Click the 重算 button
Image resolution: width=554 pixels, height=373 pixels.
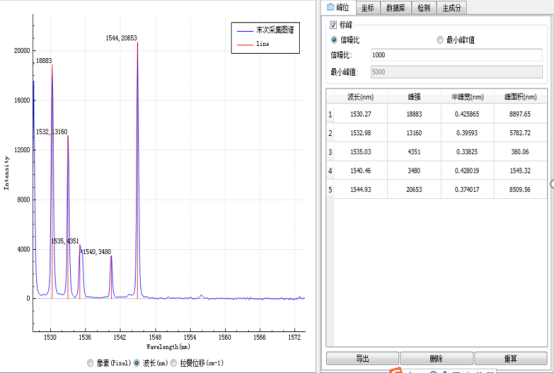[x=511, y=358]
